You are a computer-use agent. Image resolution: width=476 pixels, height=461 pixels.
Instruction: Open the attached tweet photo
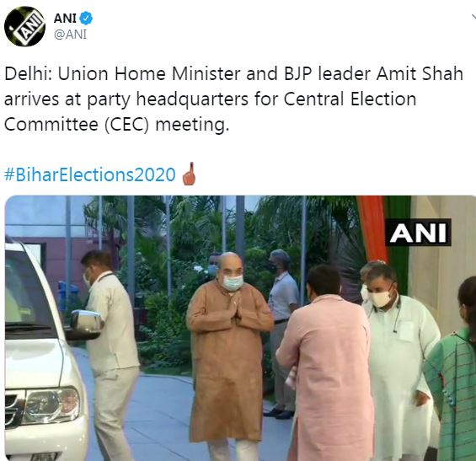pos(240,328)
